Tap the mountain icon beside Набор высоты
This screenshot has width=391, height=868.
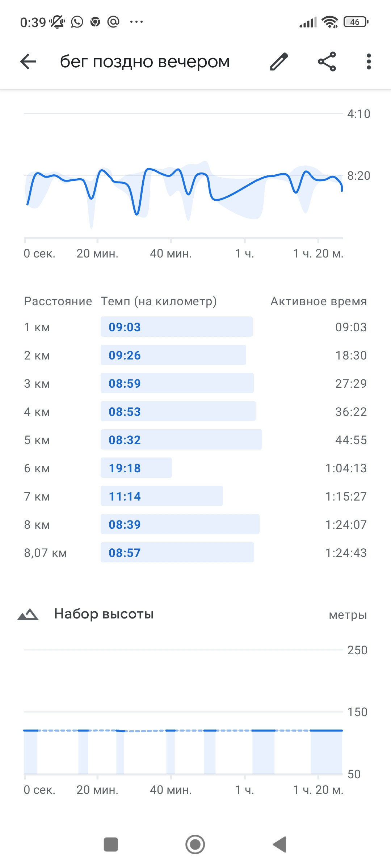point(28,614)
